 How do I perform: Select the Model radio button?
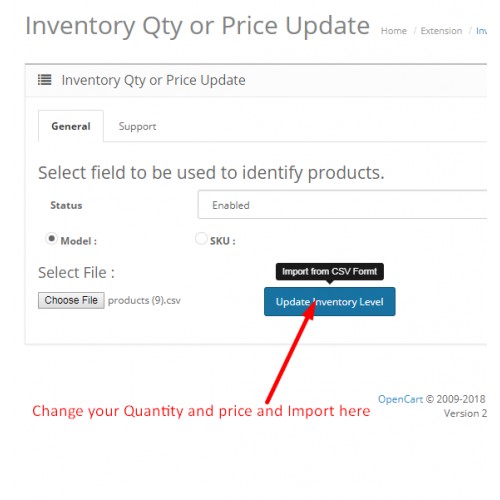coord(51,238)
